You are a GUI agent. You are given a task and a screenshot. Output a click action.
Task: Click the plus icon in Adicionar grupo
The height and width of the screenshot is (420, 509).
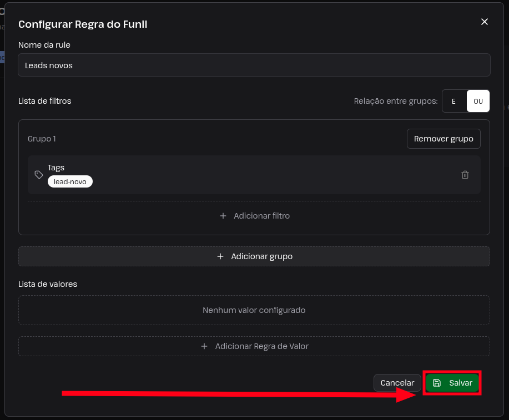[x=220, y=256]
